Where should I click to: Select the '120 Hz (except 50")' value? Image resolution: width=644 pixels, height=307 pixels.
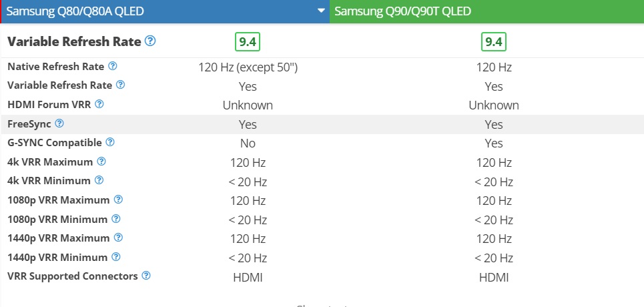248,67
